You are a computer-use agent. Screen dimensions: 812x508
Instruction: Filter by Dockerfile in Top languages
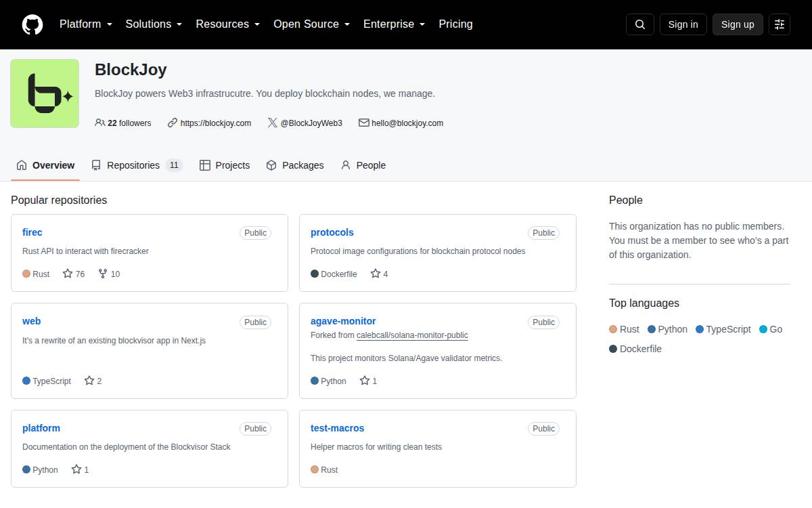click(x=635, y=349)
